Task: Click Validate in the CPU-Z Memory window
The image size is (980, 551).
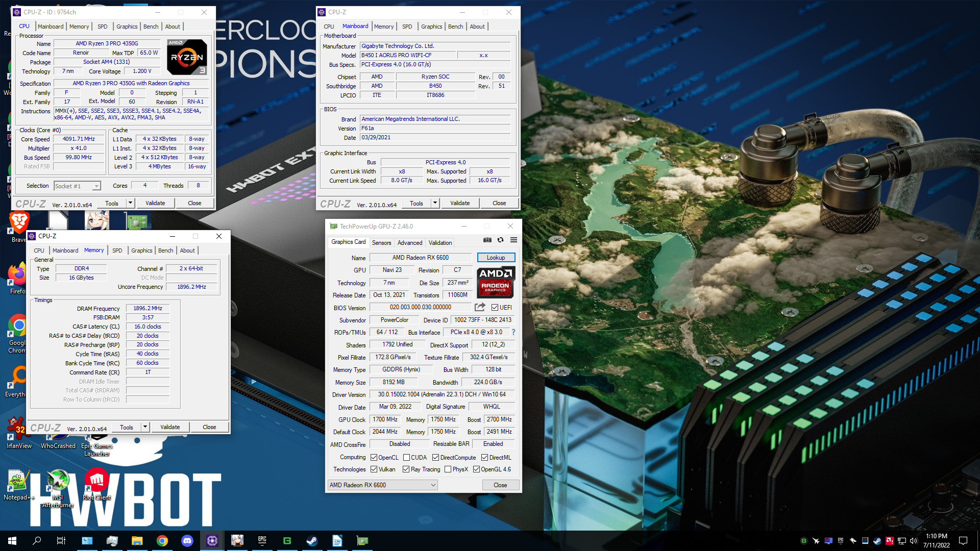Action: (x=170, y=427)
